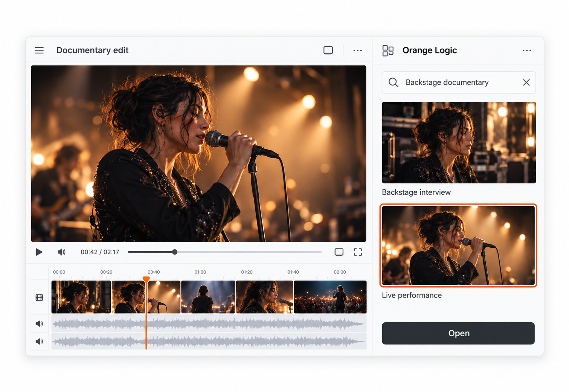
Task: Select the first backstage clip in timeline
Action: (x=81, y=297)
